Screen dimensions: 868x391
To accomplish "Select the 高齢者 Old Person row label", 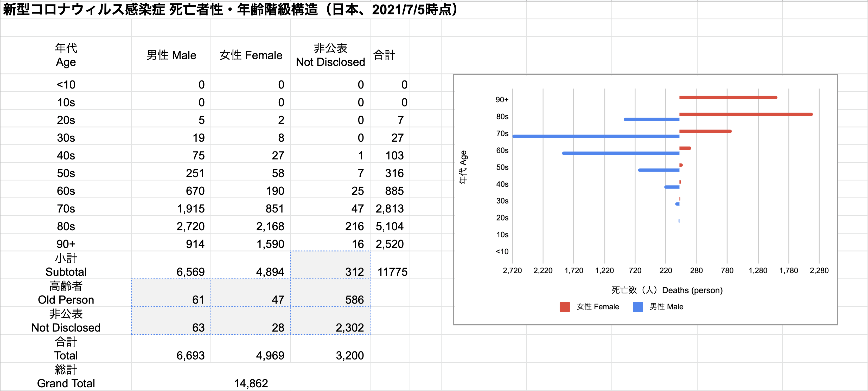I will pos(66,293).
